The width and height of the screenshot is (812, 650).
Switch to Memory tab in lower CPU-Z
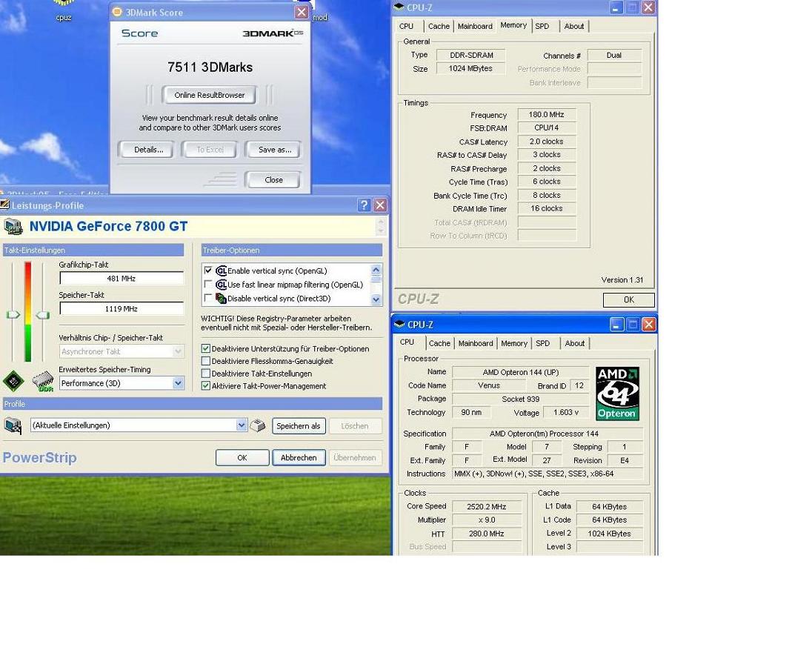[513, 343]
